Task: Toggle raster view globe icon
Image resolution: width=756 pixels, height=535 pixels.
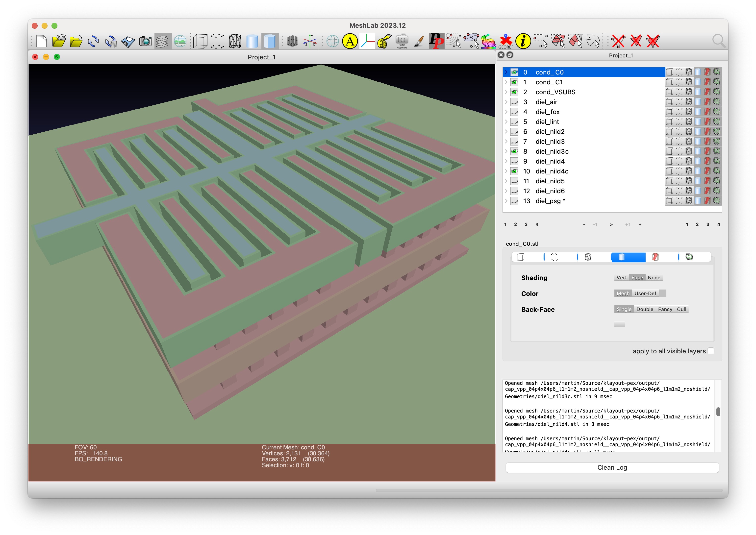Action: coord(180,41)
